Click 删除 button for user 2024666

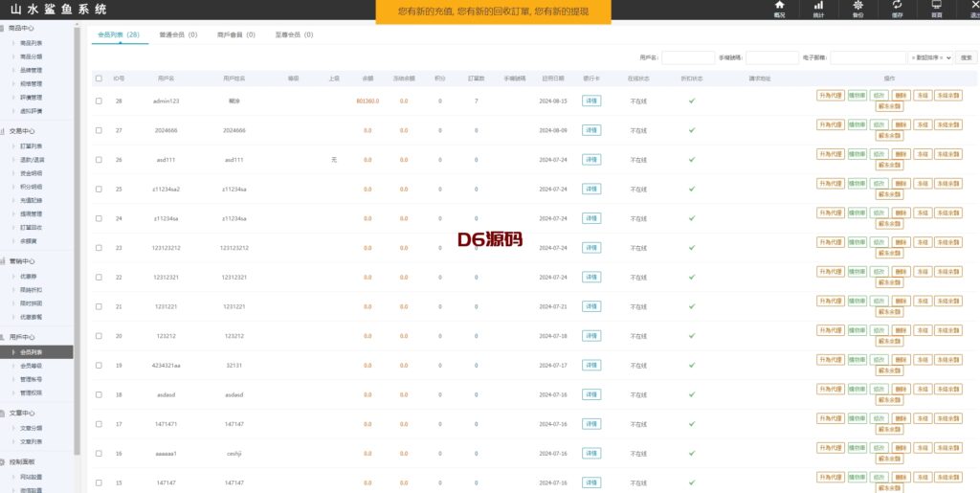(x=901, y=124)
